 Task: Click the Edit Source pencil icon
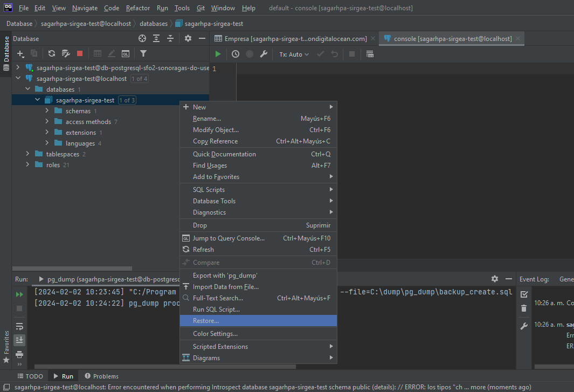[111, 53]
